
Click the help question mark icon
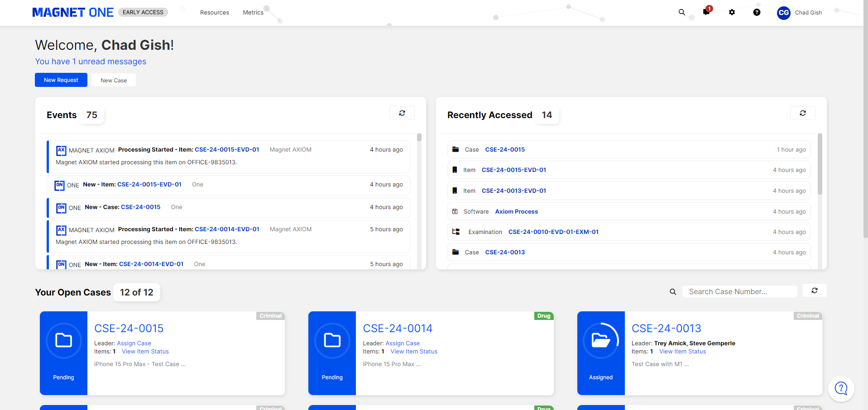[x=757, y=12]
